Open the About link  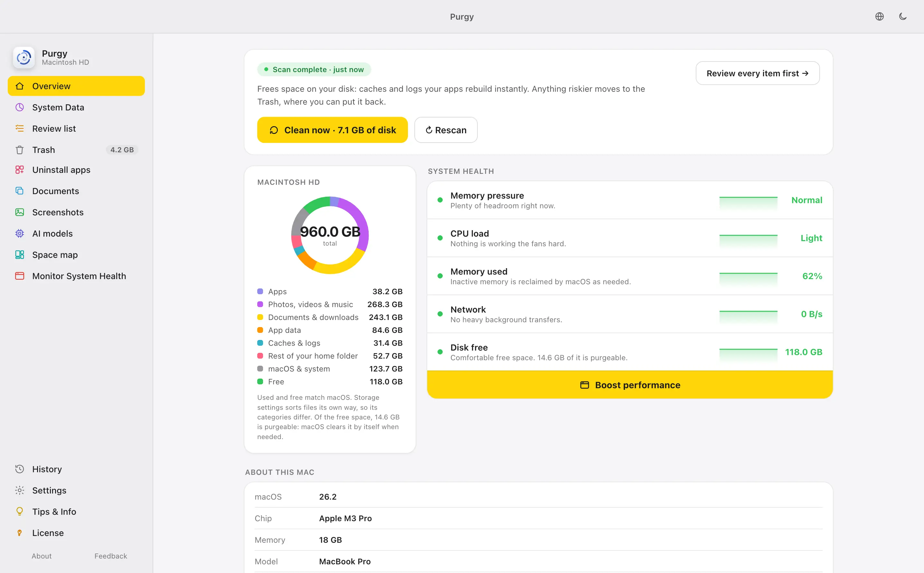click(x=42, y=556)
